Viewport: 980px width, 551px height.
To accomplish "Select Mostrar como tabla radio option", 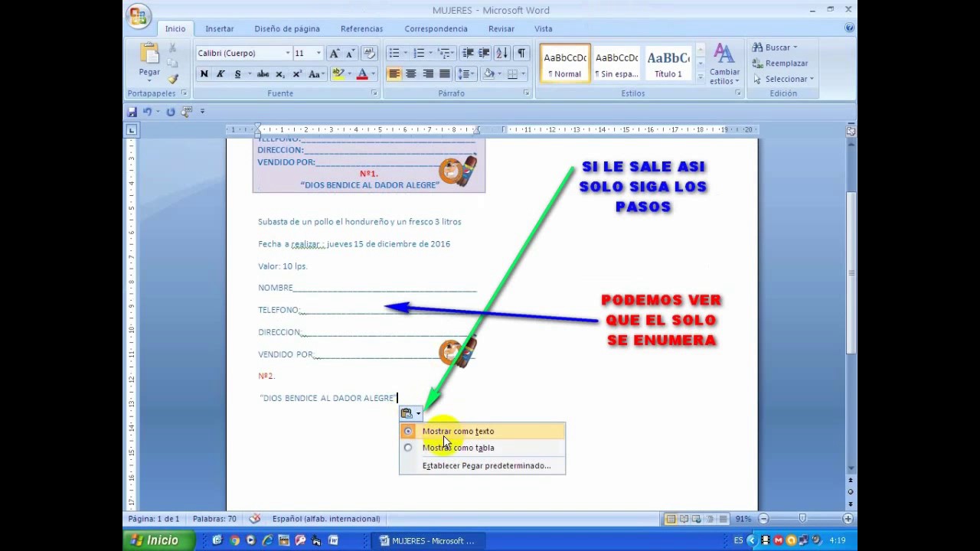I will coord(408,448).
